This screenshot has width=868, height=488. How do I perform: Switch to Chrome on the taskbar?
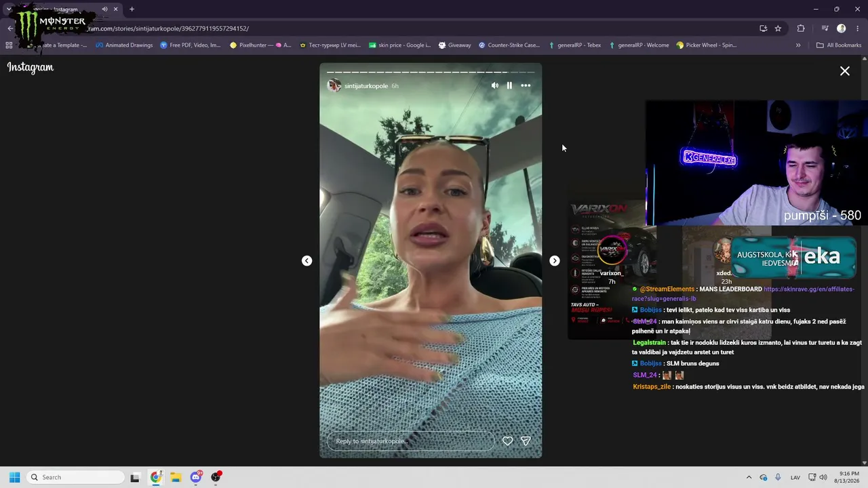(155, 477)
